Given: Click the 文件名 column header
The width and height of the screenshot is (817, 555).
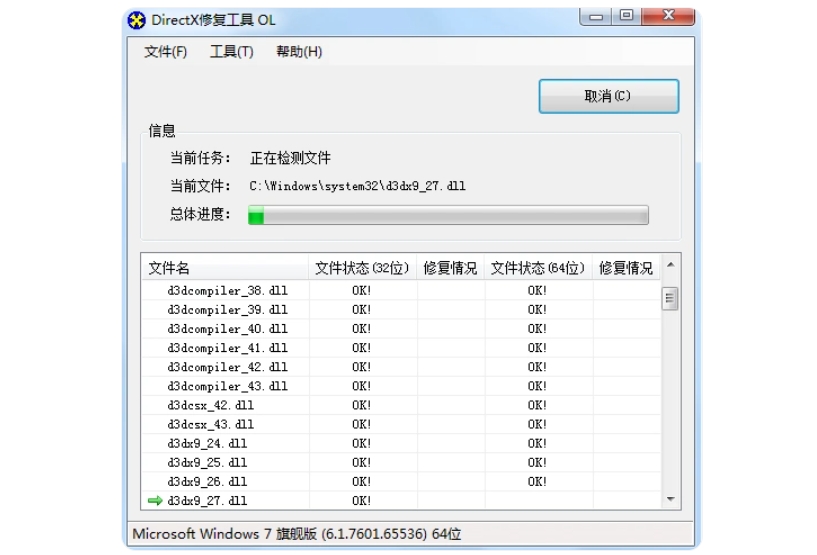Looking at the screenshot, I should tap(225, 268).
